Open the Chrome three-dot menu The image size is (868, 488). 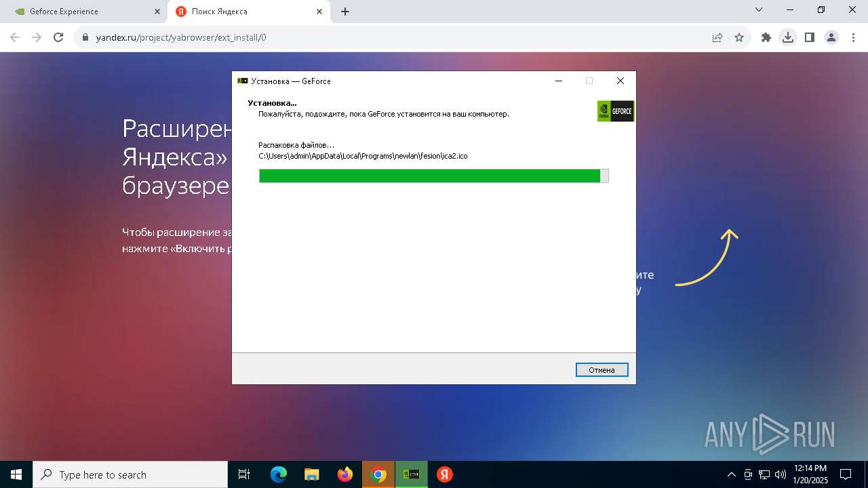coord(853,37)
